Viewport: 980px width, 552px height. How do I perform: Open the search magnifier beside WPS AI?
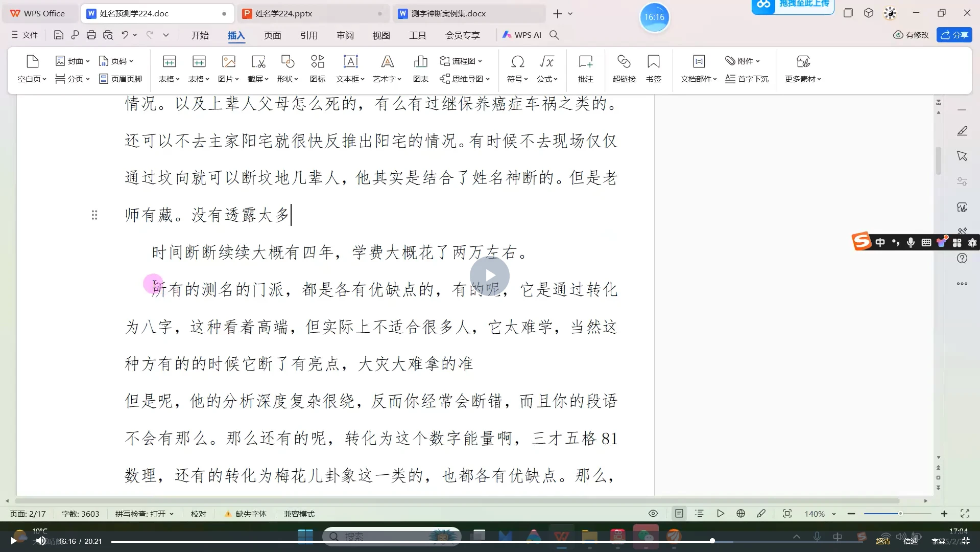point(554,35)
